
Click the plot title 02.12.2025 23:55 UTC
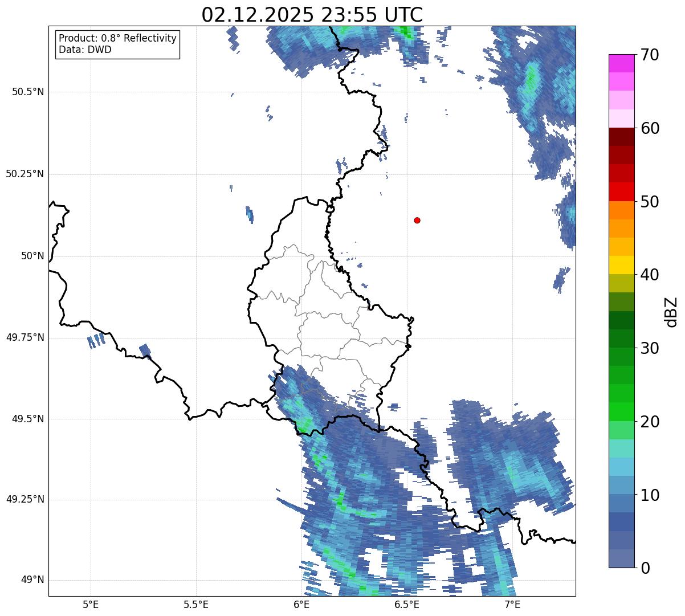tap(312, 15)
